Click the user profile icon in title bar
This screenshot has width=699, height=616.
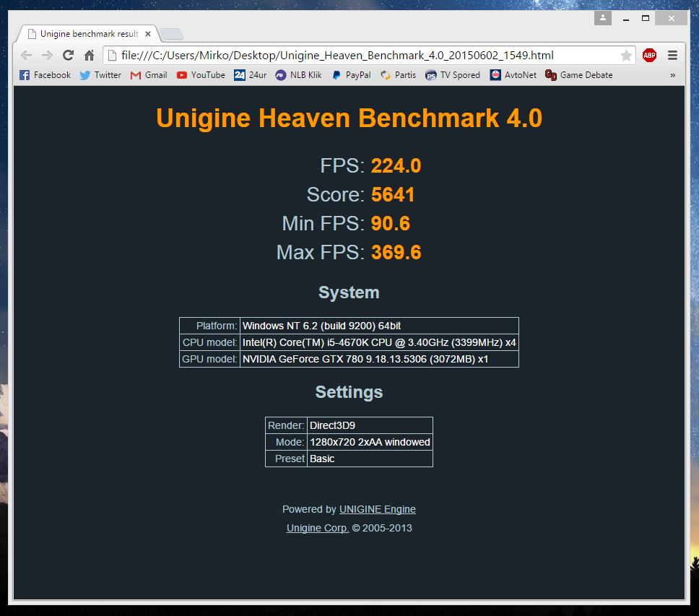(x=603, y=18)
